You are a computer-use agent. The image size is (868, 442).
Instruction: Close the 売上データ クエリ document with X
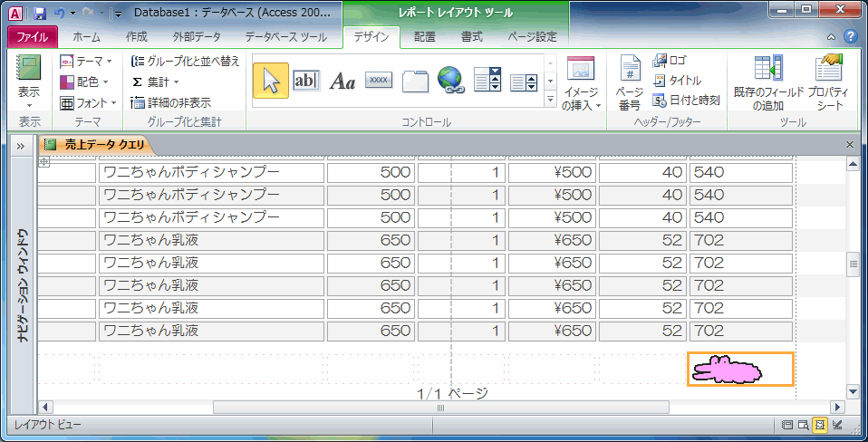tap(850, 144)
